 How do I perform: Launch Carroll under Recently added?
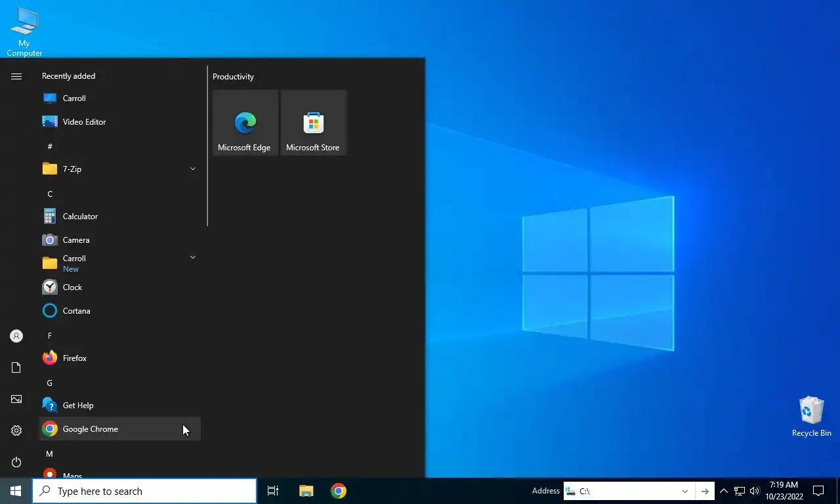click(119, 98)
